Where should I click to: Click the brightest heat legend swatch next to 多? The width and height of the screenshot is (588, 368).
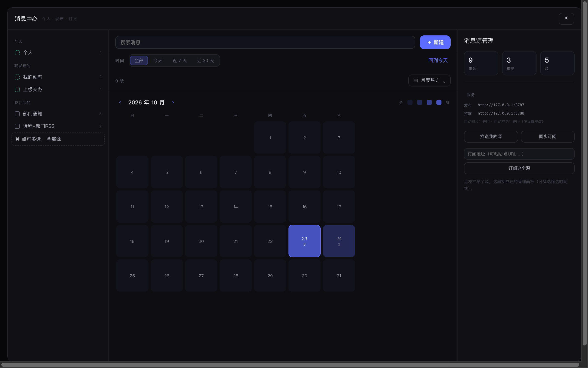pyautogui.click(x=439, y=103)
